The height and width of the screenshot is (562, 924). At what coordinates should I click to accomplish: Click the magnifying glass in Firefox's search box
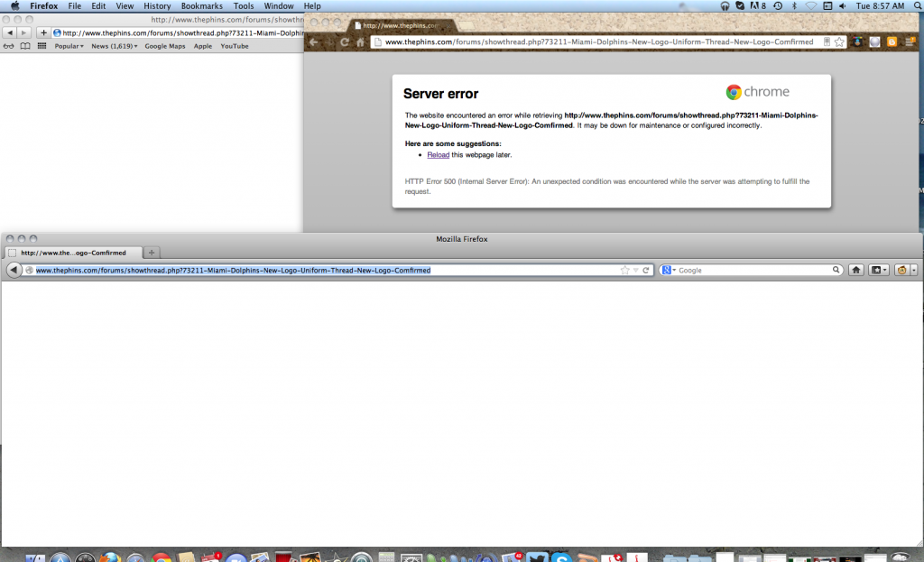coord(836,271)
